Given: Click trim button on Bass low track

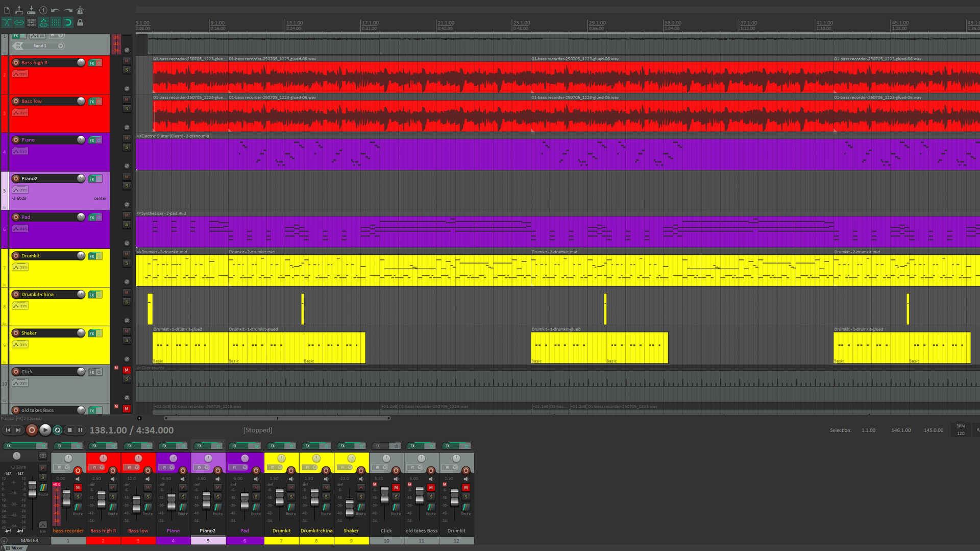Looking at the screenshot, I should [20, 113].
